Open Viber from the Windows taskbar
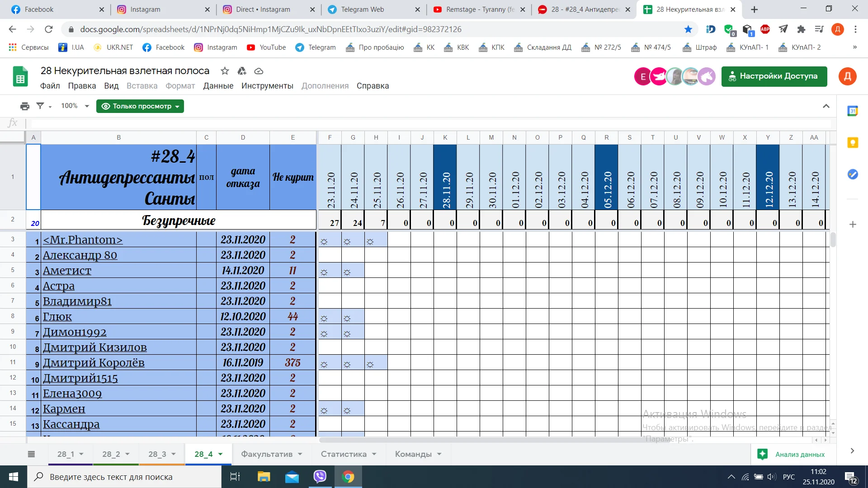The width and height of the screenshot is (868, 488). pos(320,477)
